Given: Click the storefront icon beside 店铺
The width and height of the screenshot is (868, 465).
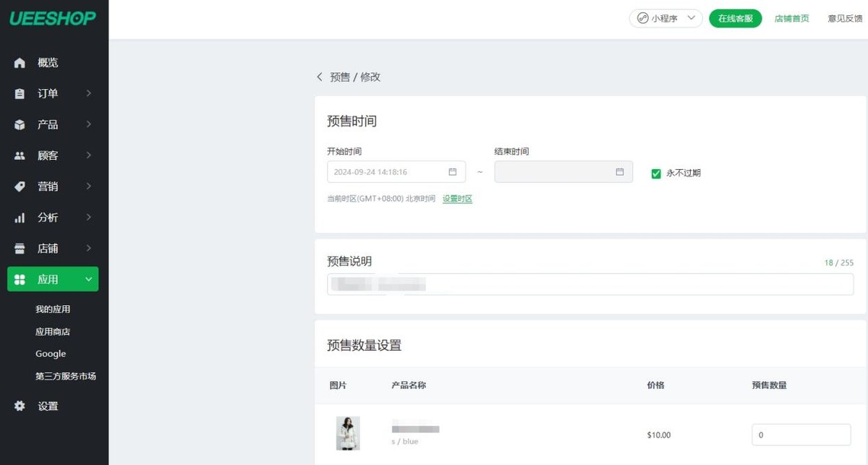Looking at the screenshot, I should [x=20, y=249].
